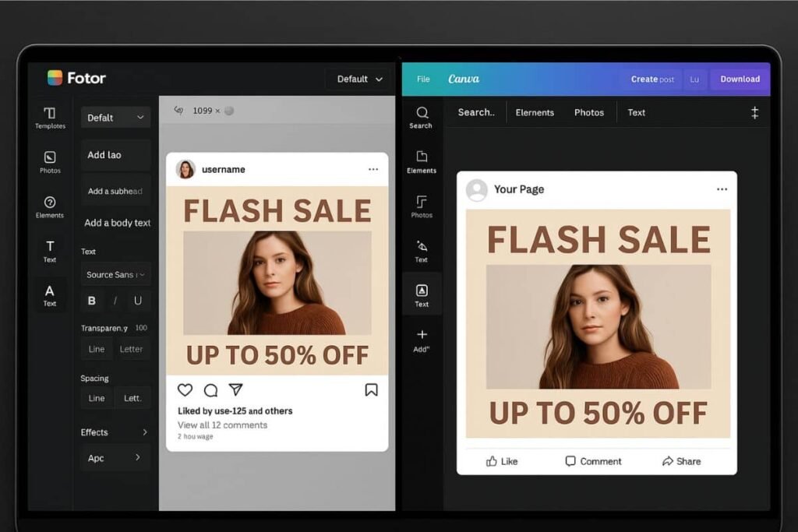Click the Create post button
Screen dimensions: 798x532
click(x=651, y=79)
